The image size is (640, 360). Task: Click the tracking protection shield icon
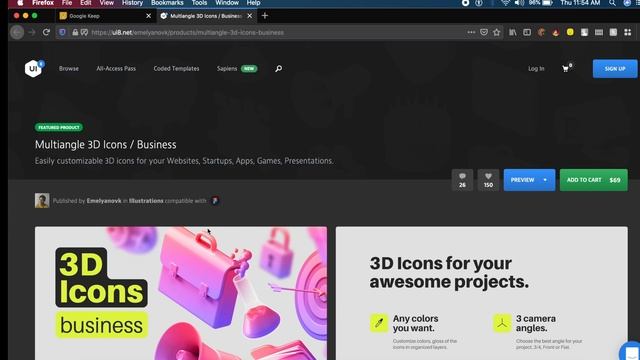[62, 32]
